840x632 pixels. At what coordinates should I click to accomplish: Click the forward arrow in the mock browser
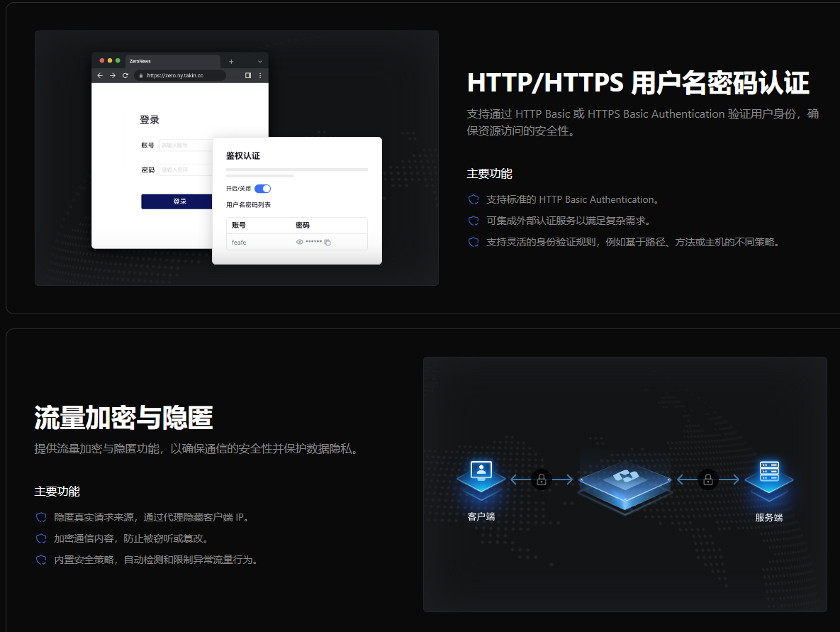(113, 76)
